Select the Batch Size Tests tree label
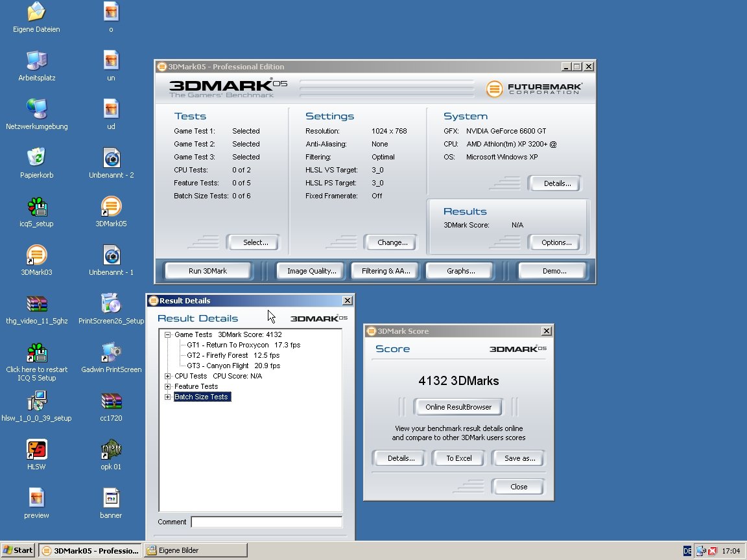 click(202, 397)
